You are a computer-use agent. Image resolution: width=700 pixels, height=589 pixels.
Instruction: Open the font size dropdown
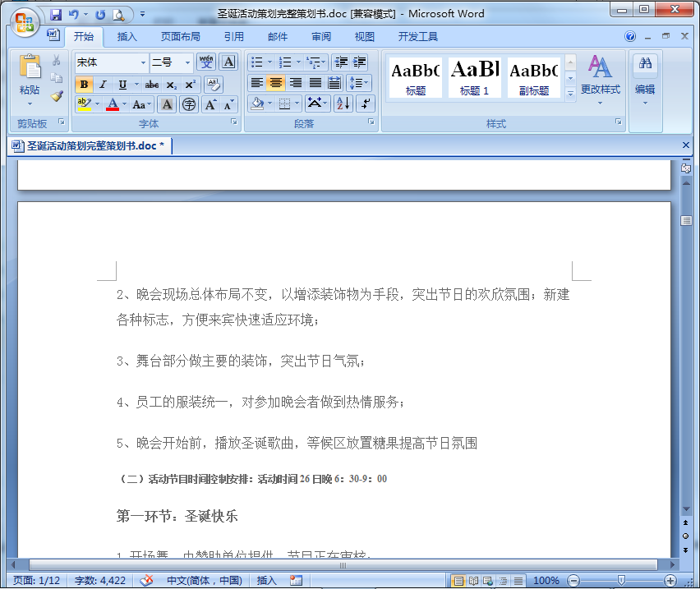pyautogui.click(x=186, y=62)
